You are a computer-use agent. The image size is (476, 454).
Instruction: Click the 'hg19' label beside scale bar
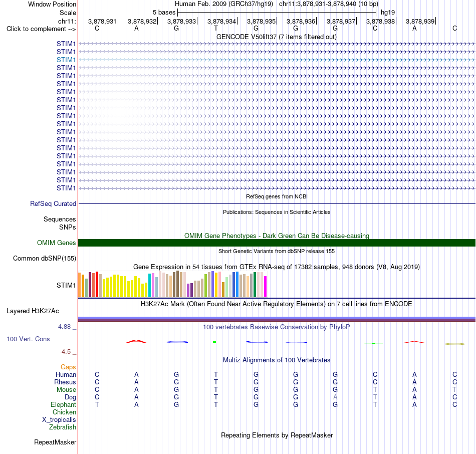pos(388,13)
